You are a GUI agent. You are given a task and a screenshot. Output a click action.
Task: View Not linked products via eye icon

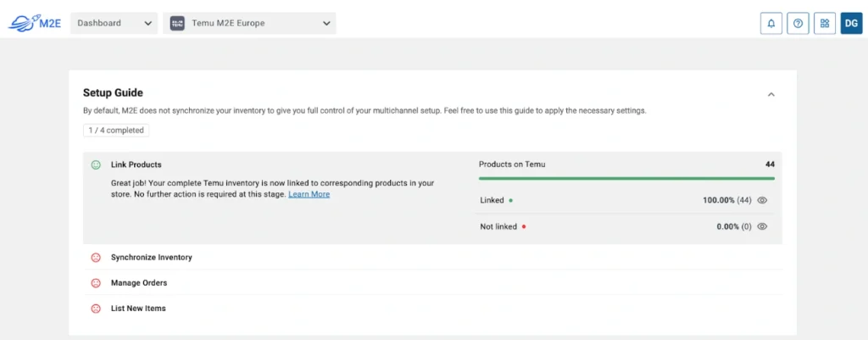(x=762, y=227)
